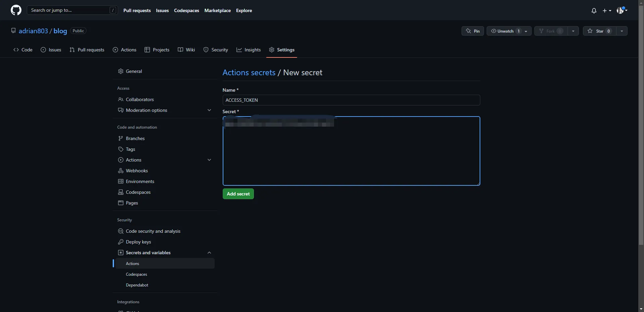
Task: Open the star lists dropdown arrow
Action: click(x=622, y=31)
